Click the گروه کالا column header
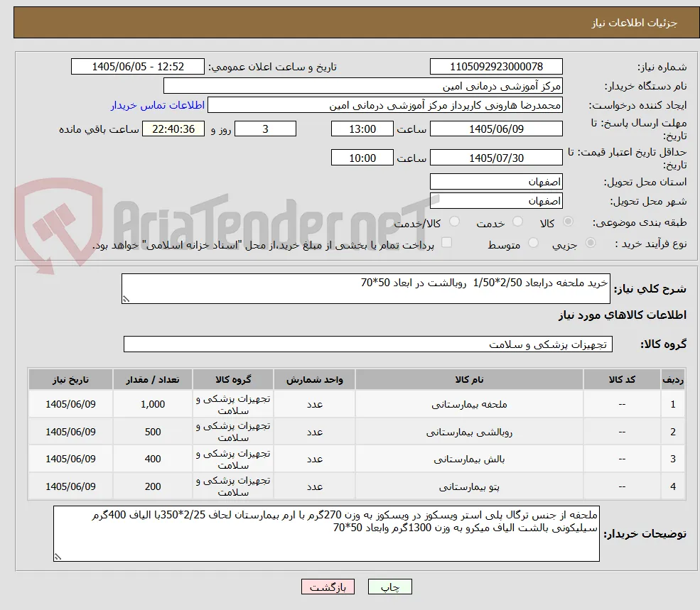 233,379
